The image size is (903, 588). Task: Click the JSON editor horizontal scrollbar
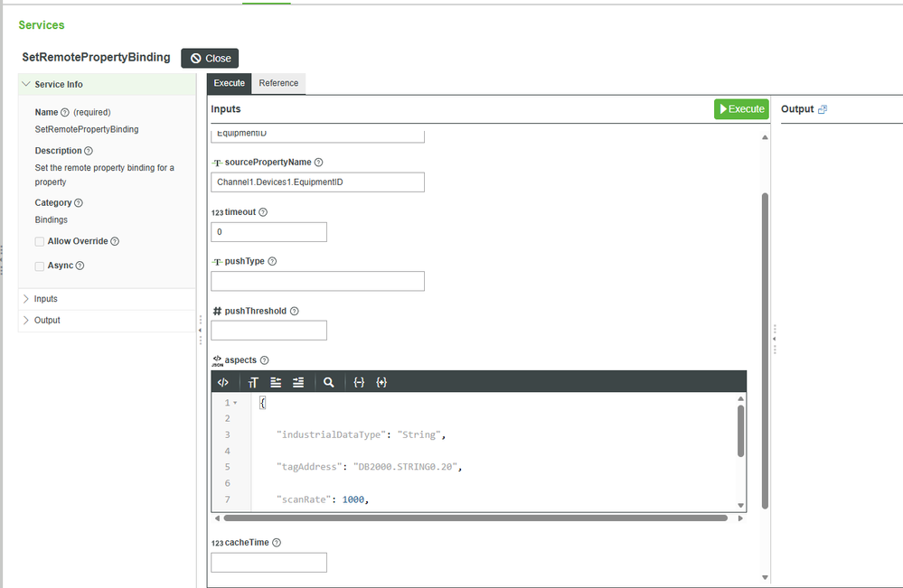coord(475,518)
